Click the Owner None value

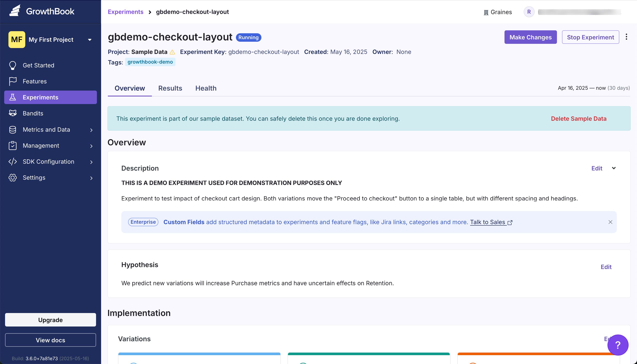coord(404,52)
